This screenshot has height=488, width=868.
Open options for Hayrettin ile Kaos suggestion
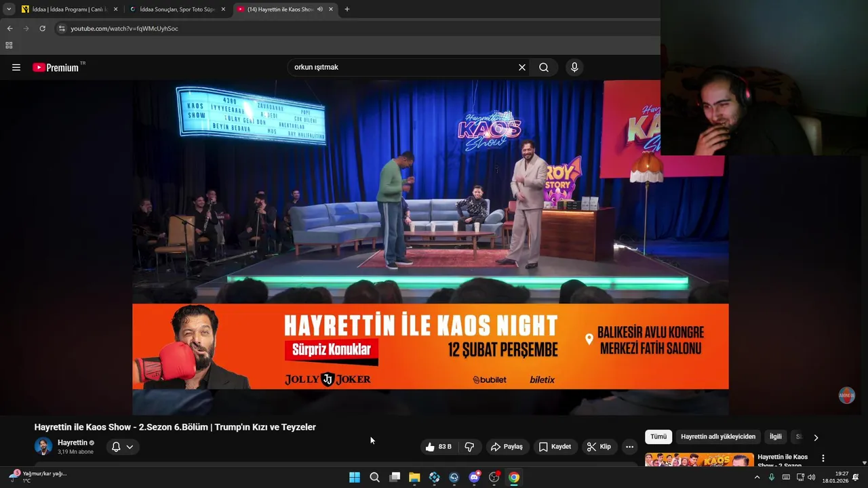(x=823, y=459)
